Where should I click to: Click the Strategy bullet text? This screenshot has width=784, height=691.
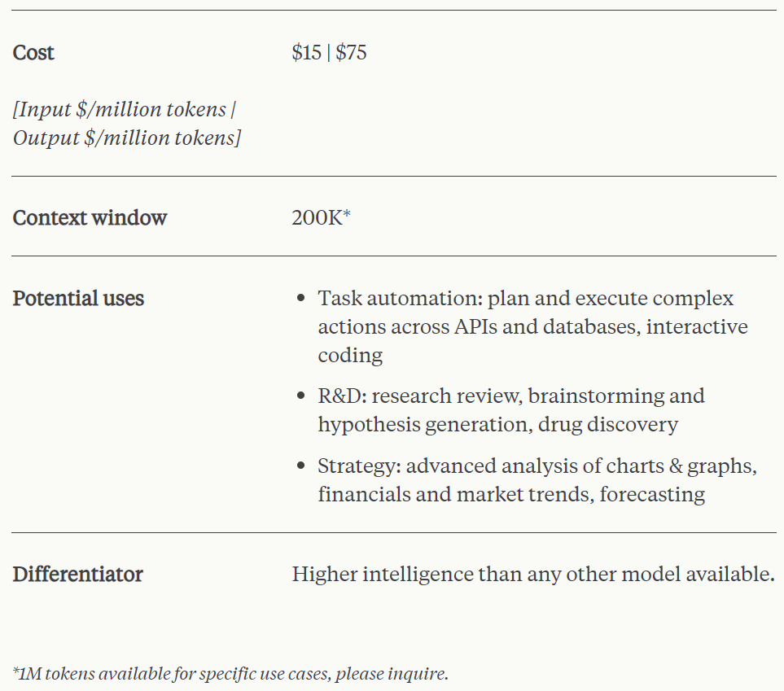(x=537, y=466)
